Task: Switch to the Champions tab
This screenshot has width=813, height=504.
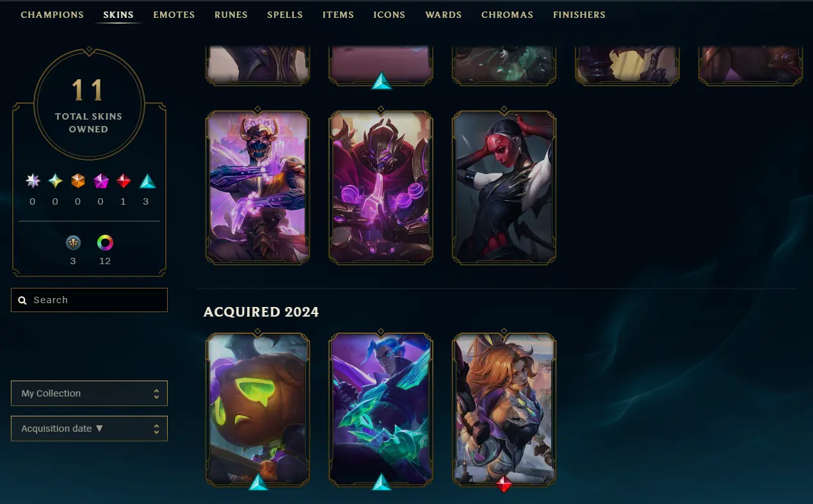Action: pyautogui.click(x=52, y=15)
